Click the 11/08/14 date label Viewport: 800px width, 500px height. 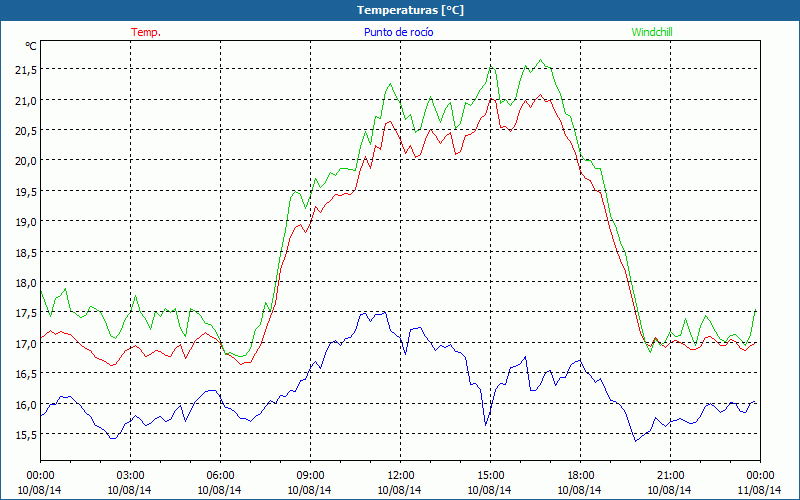tap(759, 490)
